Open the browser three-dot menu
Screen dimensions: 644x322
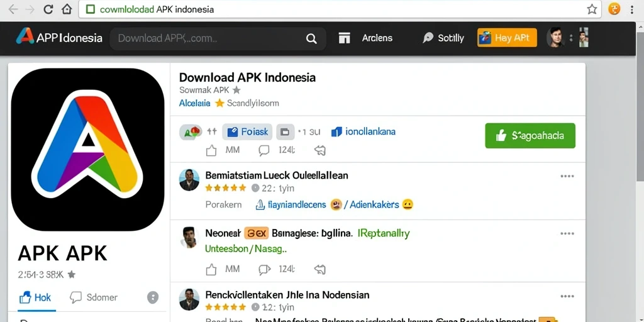tap(633, 9)
